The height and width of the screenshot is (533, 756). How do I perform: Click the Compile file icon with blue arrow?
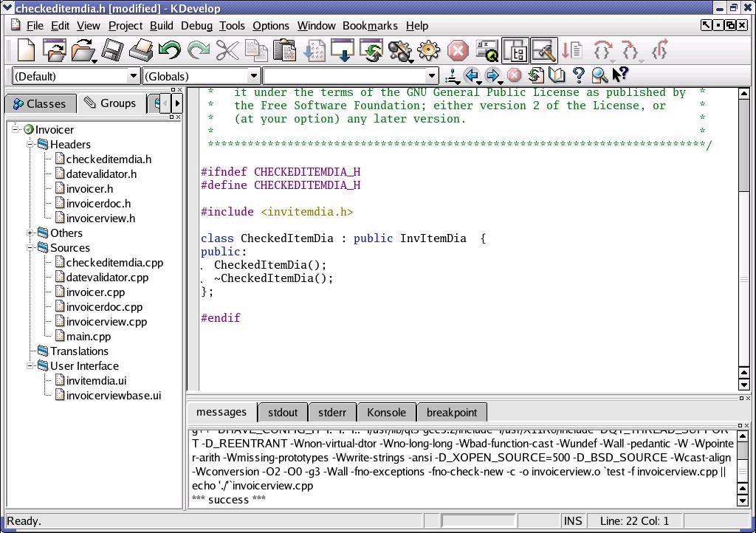[315, 50]
